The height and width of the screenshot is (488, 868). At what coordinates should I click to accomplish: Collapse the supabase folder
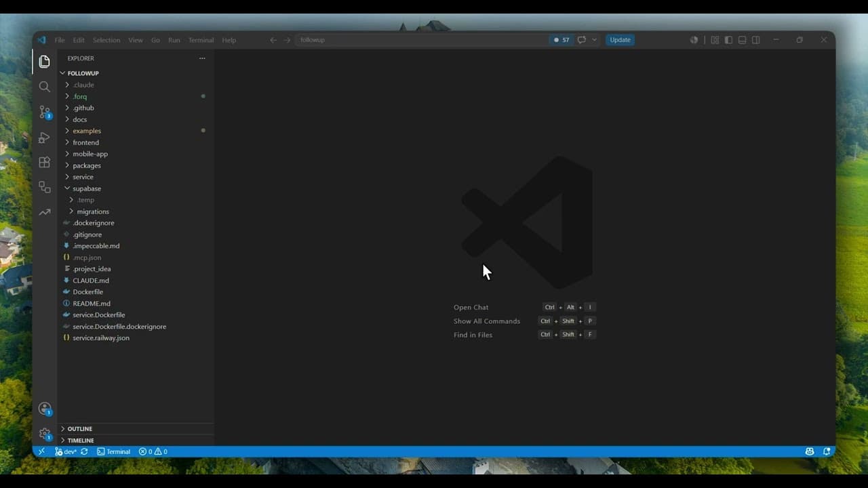coord(67,188)
